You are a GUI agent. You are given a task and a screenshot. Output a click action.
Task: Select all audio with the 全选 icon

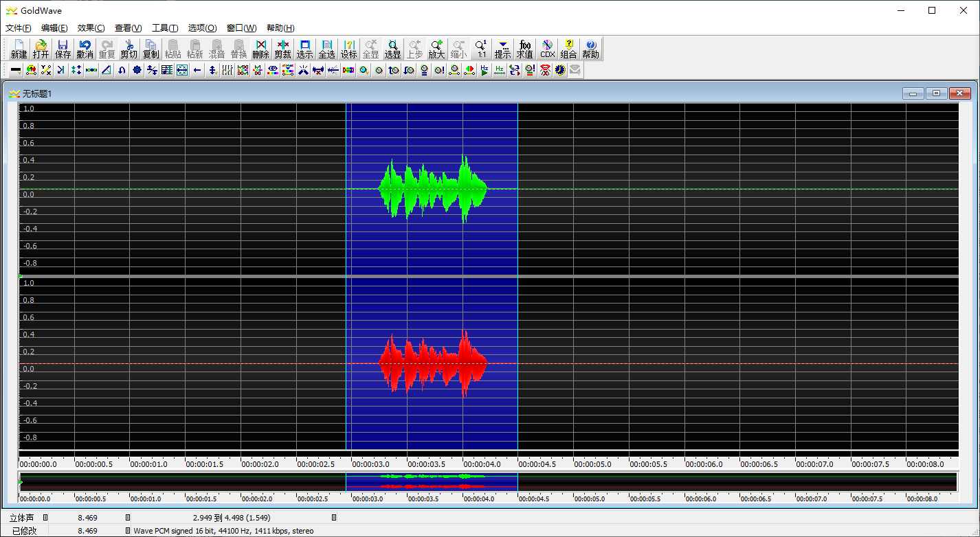point(326,48)
